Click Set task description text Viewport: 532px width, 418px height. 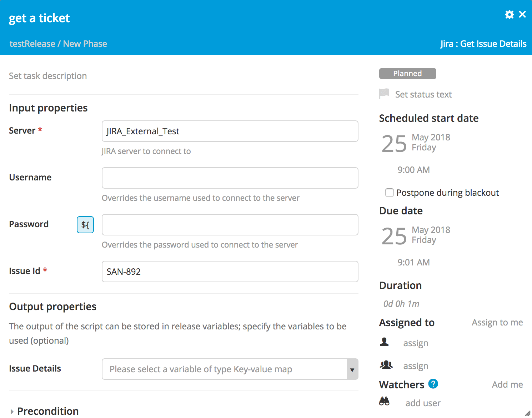point(48,76)
